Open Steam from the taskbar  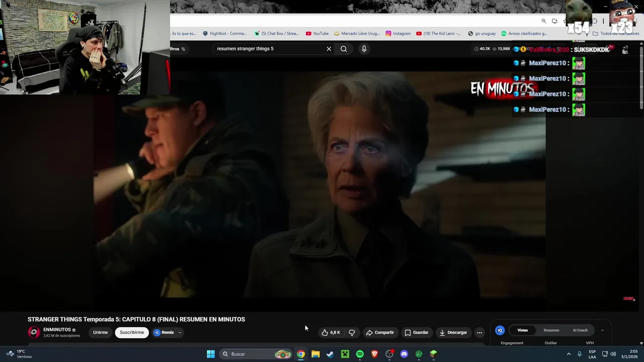coord(330,354)
